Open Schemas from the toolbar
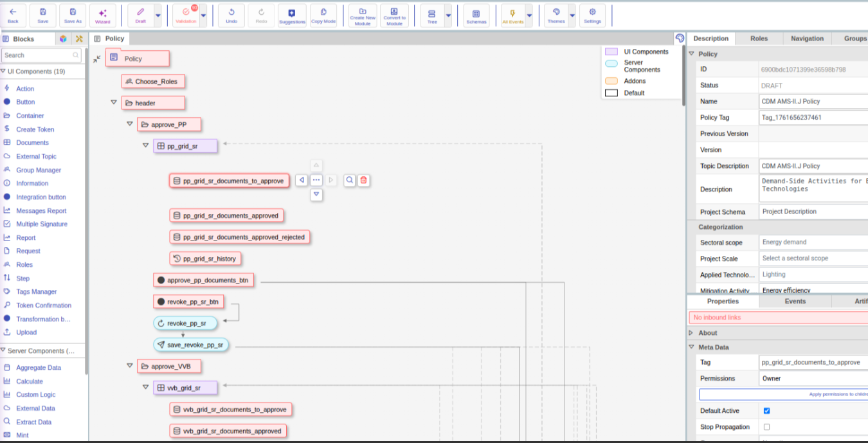This screenshot has height=443, width=868. pyautogui.click(x=476, y=15)
